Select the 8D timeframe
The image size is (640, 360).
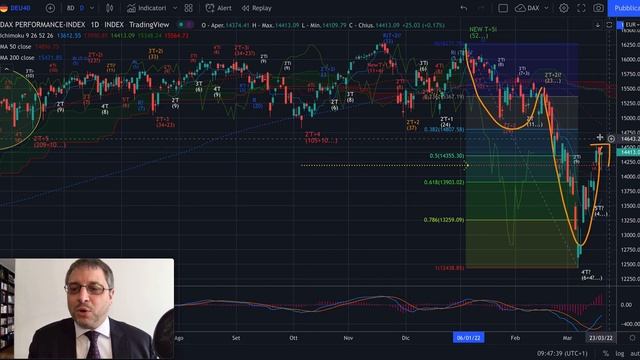pyautogui.click(x=71, y=8)
